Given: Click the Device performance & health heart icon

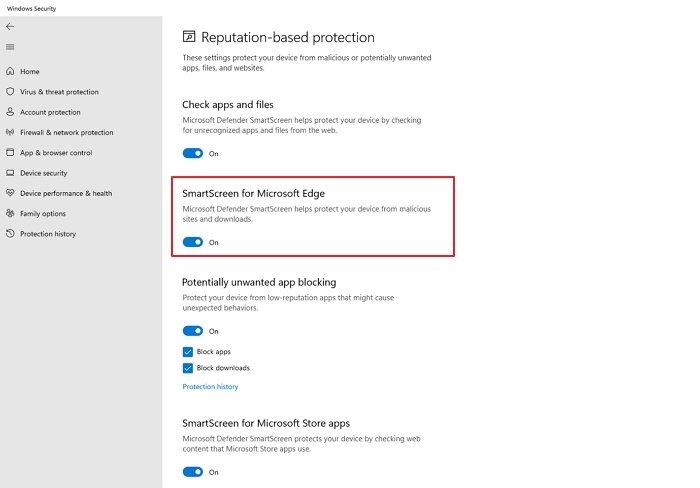Looking at the screenshot, I should tap(10, 193).
